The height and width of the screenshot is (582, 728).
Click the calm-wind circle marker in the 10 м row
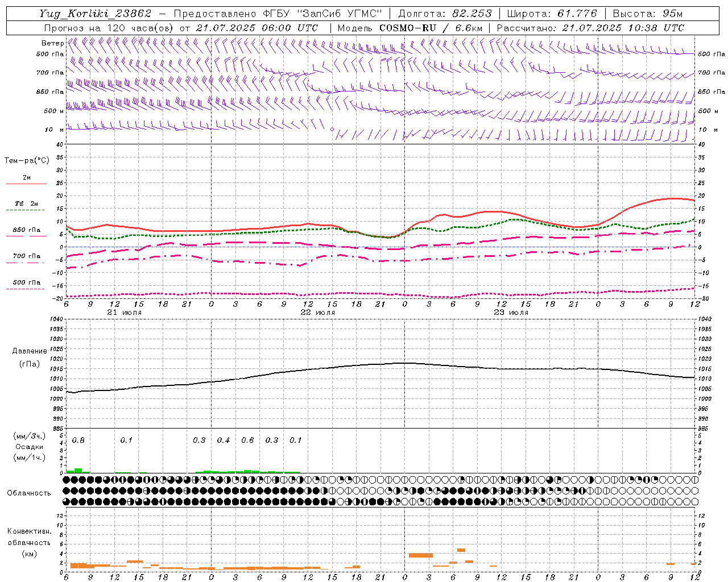tap(332, 129)
